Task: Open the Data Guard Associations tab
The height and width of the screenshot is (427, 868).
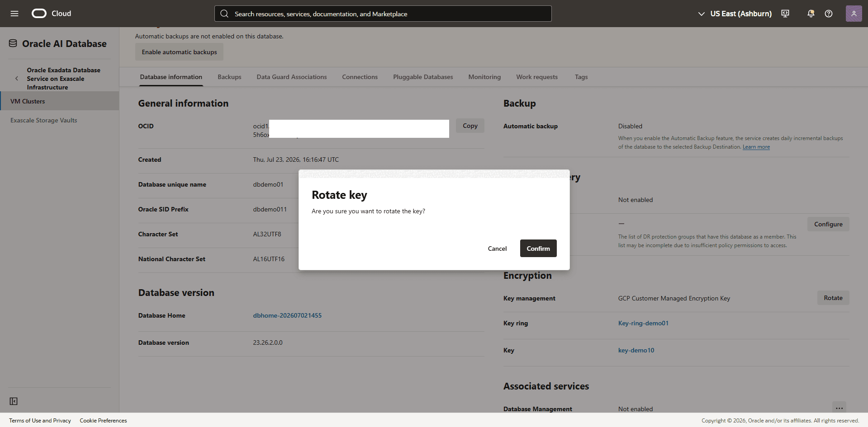Action: [x=292, y=77]
